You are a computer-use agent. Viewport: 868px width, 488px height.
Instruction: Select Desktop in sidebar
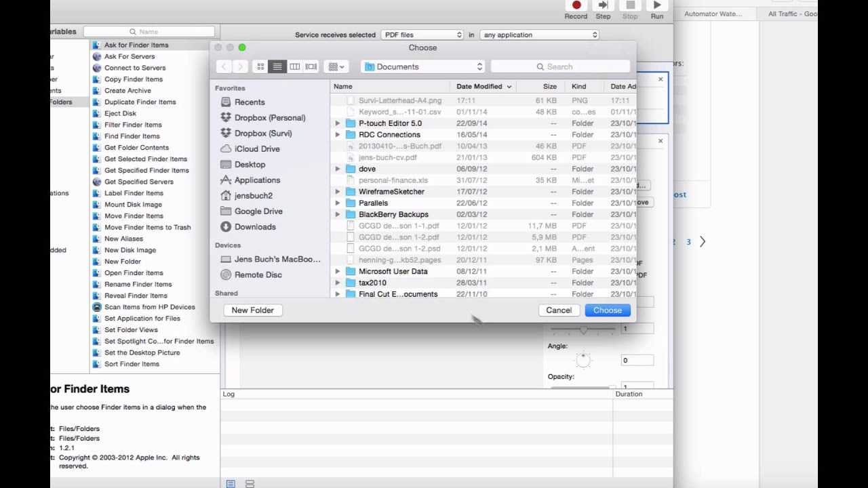click(x=243, y=165)
